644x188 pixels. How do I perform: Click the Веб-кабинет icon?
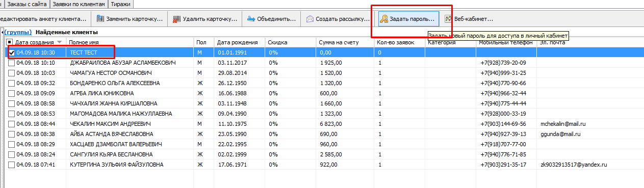pyautogui.click(x=448, y=19)
